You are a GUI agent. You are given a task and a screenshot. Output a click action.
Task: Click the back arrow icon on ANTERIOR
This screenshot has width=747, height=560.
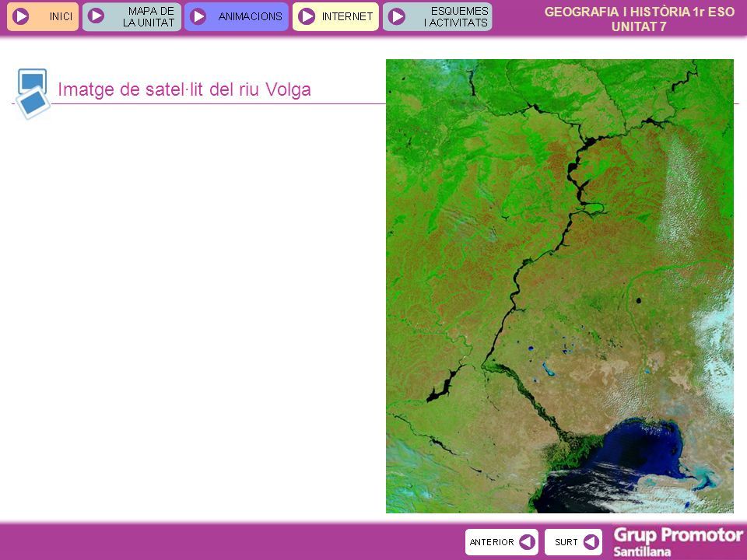click(527, 542)
